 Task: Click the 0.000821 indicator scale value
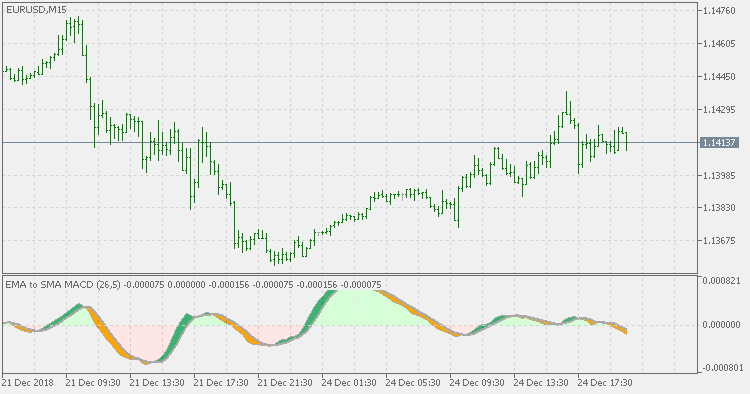(x=722, y=281)
